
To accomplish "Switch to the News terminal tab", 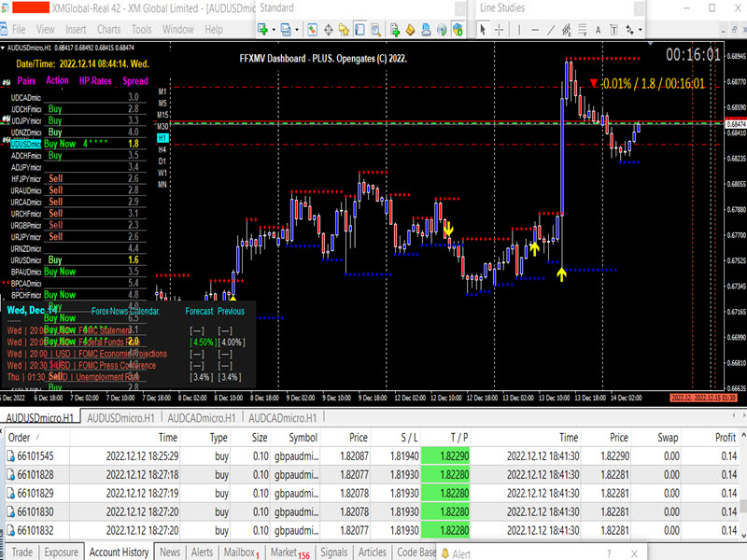I will (170, 552).
